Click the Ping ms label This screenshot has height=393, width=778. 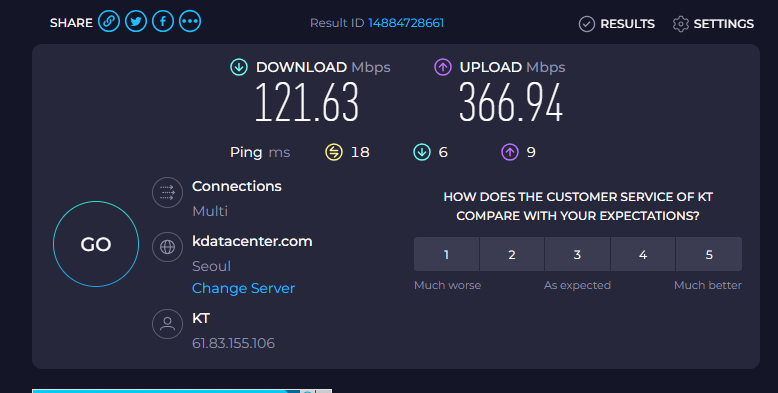260,152
